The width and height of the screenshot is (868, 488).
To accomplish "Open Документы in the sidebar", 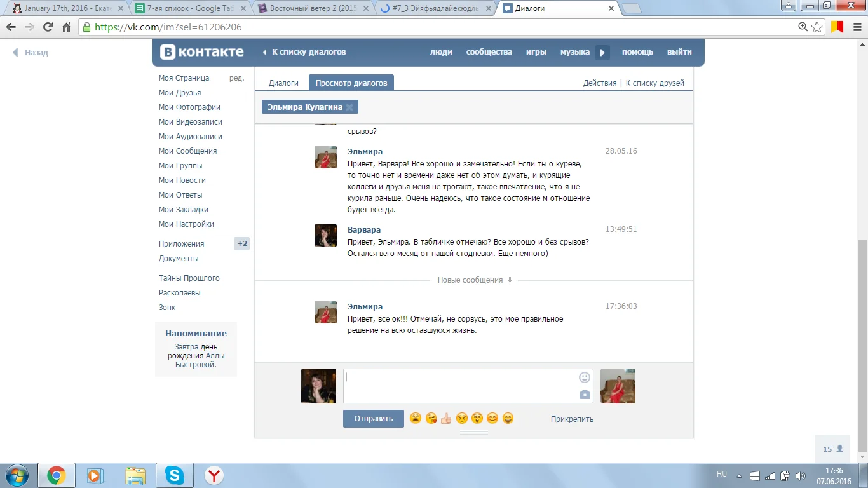I will 179,259.
